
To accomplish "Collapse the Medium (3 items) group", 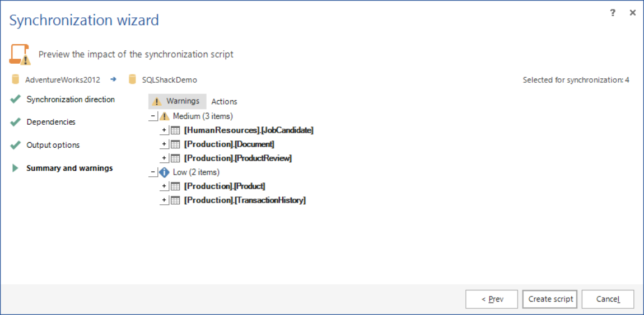I will (152, 116).
